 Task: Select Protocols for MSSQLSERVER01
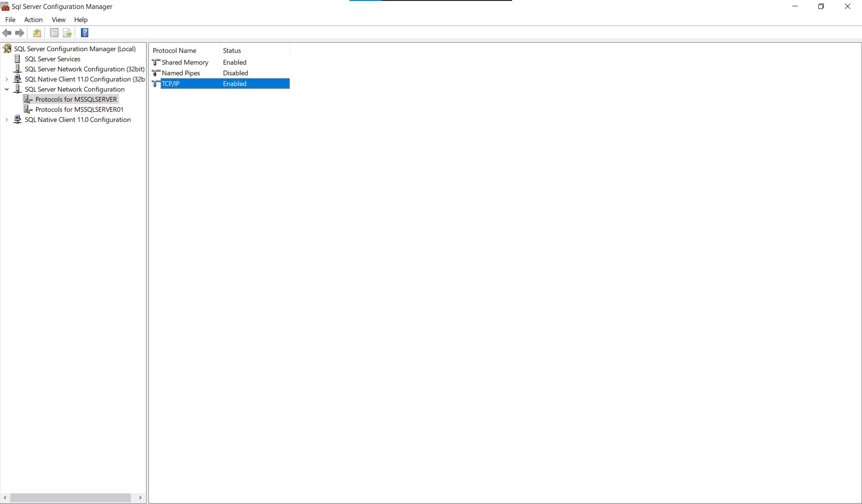pos(79,109)
